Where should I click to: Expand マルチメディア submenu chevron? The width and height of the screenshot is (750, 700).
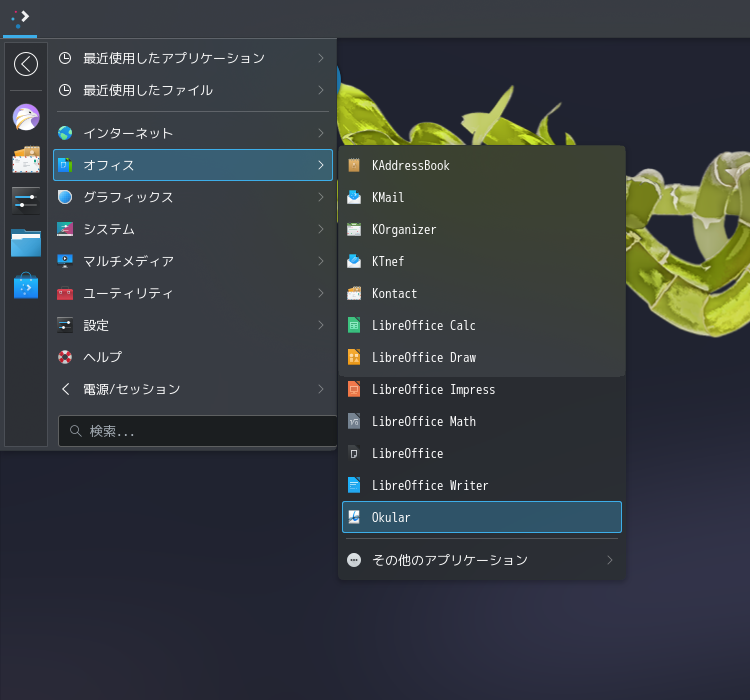pyautogui.click(x=321, y=261)
